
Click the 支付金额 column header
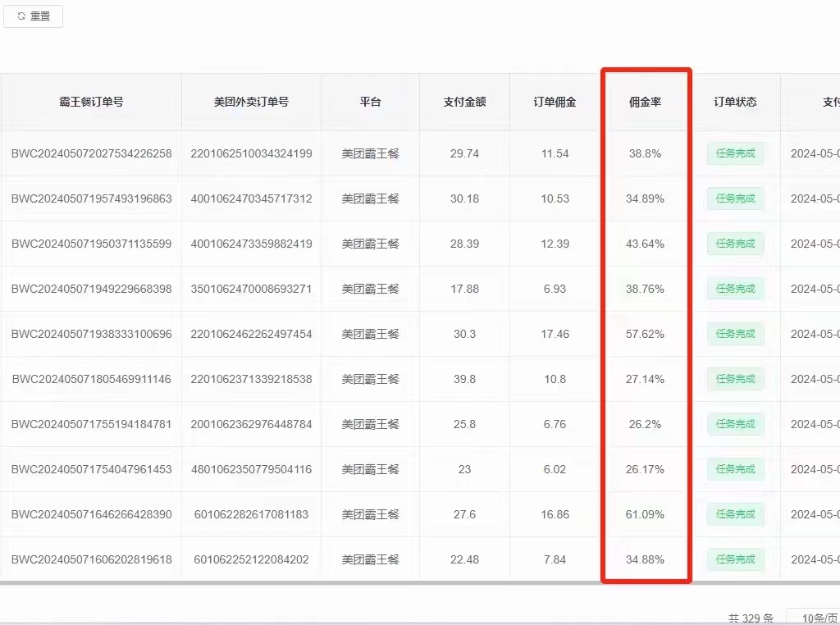coord(464,102)
